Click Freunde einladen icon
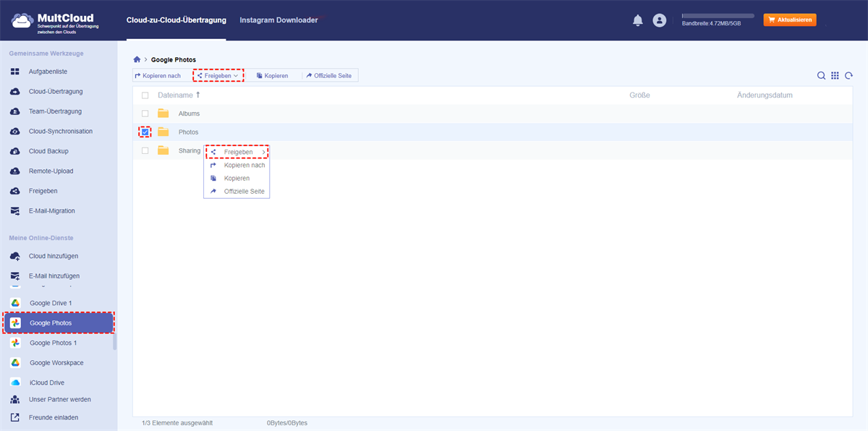This screenshot has width=868, height=431. (x=14, y=417)
